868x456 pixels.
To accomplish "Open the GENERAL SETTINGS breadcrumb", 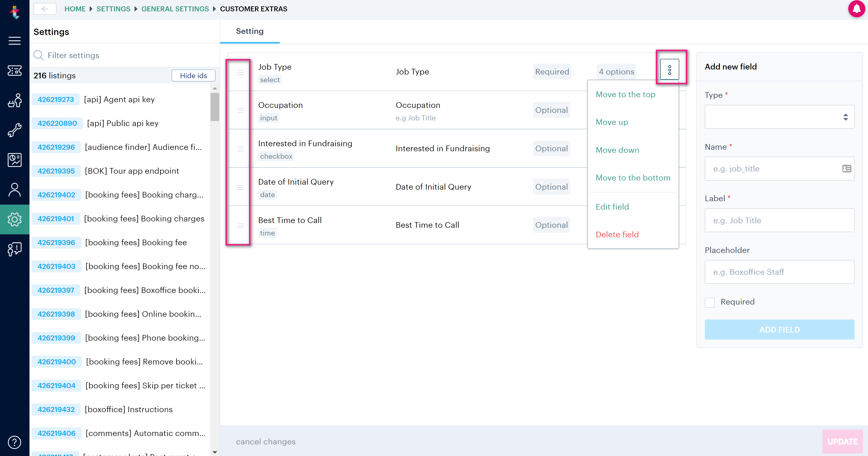I will [x=175, y=9].
